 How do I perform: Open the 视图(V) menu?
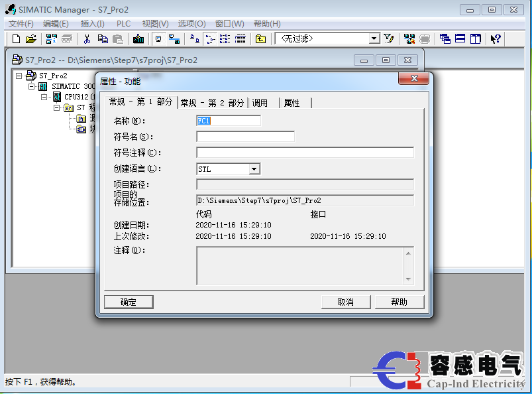[x=156, y=24]
